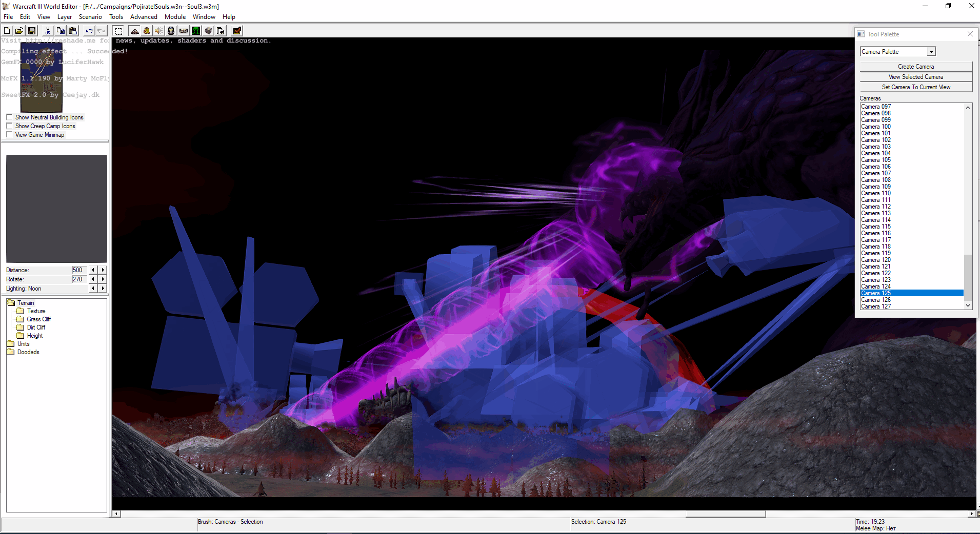980x534 pixels.
Task: Close the Tool Palette window
Action: point(970,34)
